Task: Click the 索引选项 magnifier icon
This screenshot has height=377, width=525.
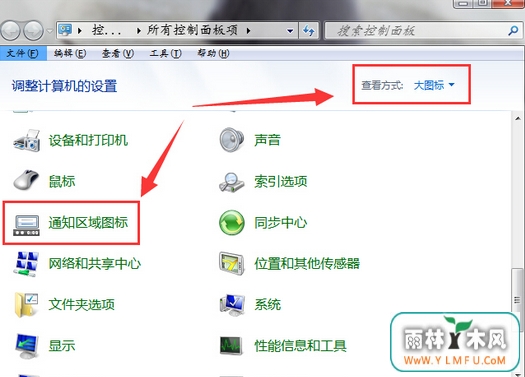Action: coord(232,182)
